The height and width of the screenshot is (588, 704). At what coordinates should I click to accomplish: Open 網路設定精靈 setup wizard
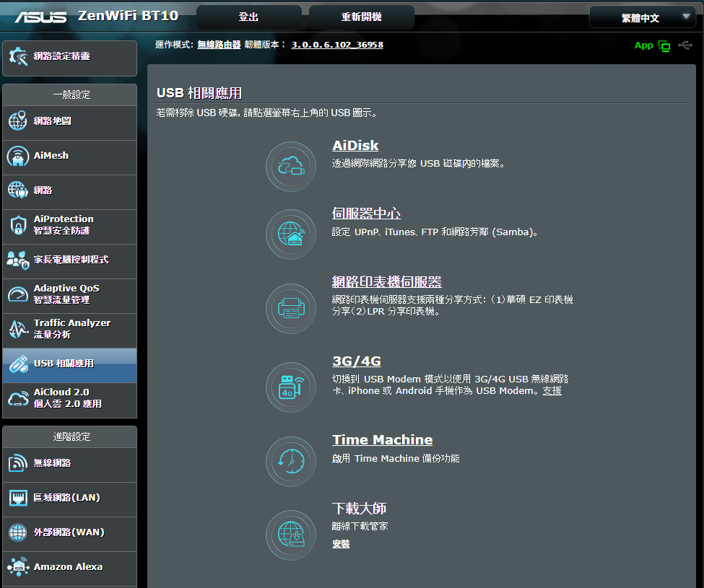click(69, 58)
